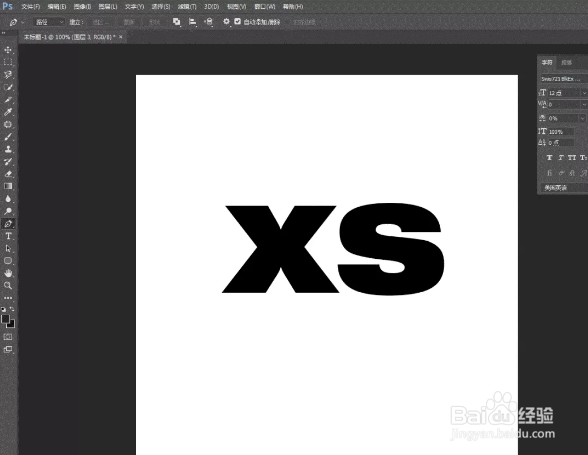Click the vertical scale 100% field
The image size is (588, 455).
pyautogui.click(x=561, y=132)
